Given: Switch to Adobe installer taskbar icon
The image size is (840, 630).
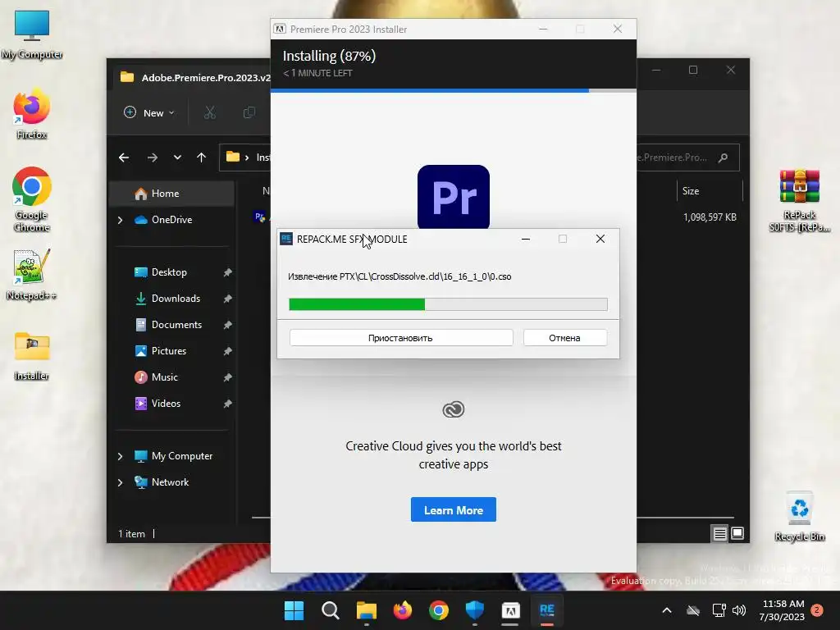Looking at the screenshot, I should click(x=510, y=610).
